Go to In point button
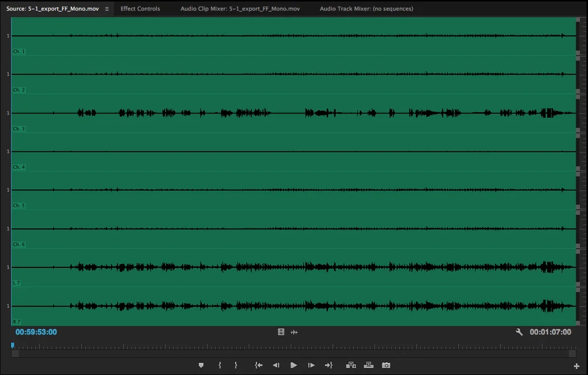 coord(258,365)
